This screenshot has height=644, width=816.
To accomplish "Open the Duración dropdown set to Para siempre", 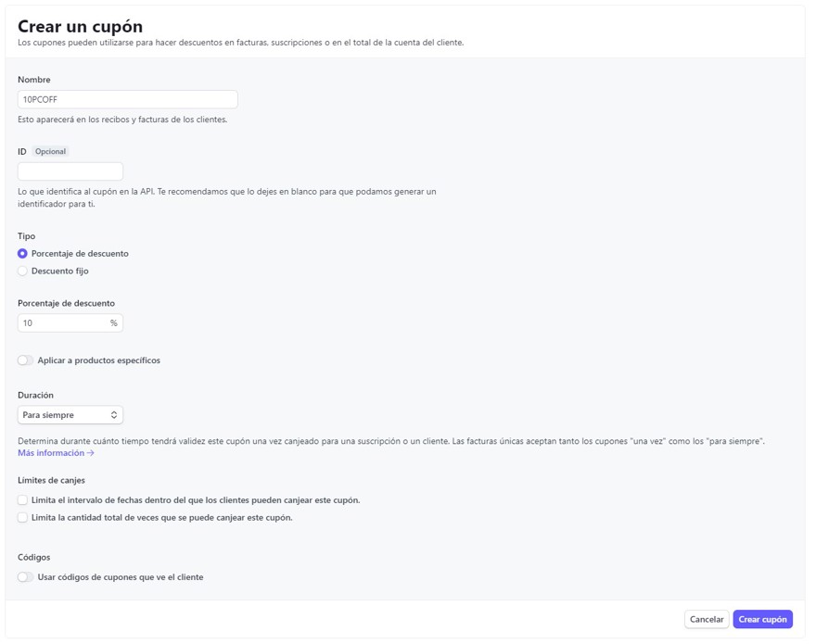I will (70, 414).
